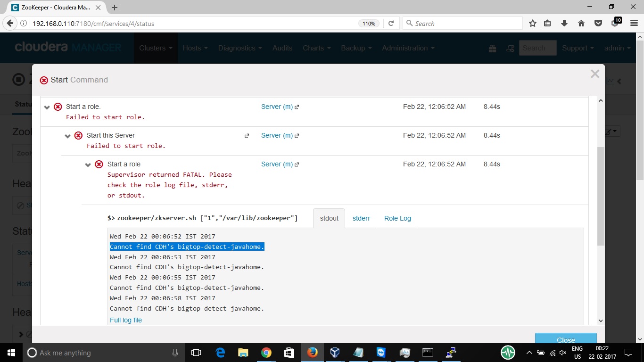
Task: Open the Full log file link
Action: point(125,320)
